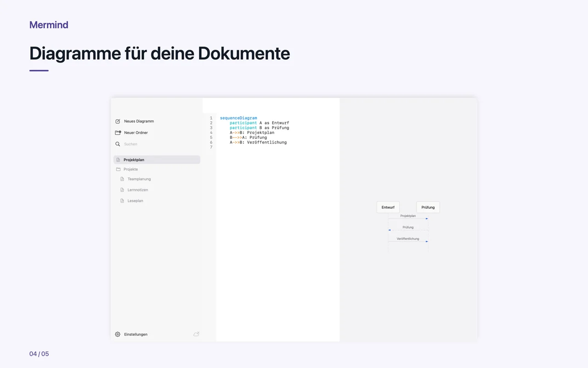
Task: Click the Neues Diagramm compose icon
Action: (x=118, y=121)
